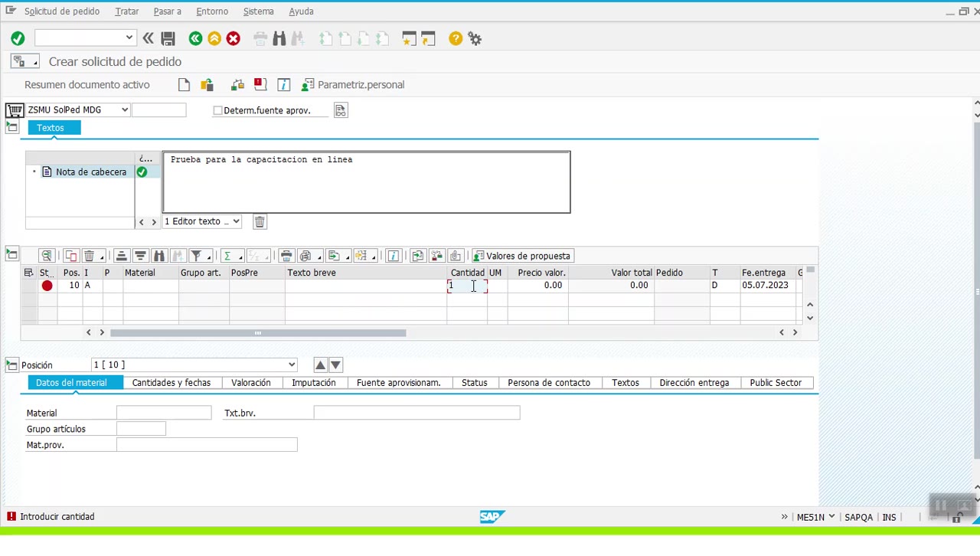Click the Valores de propuesta button

point(521,256)
